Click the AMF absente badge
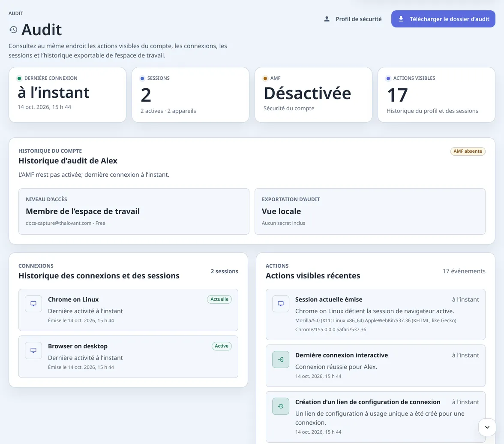The width and height of the screenshot is (504, 444). [x=468, y=151]
